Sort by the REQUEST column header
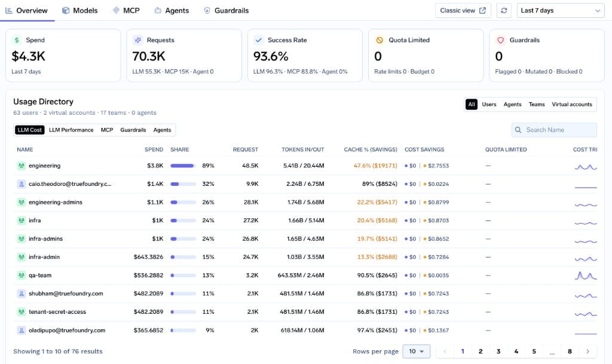Image resolution: width=612 pixels, height=364 pixels. (246, 149)
